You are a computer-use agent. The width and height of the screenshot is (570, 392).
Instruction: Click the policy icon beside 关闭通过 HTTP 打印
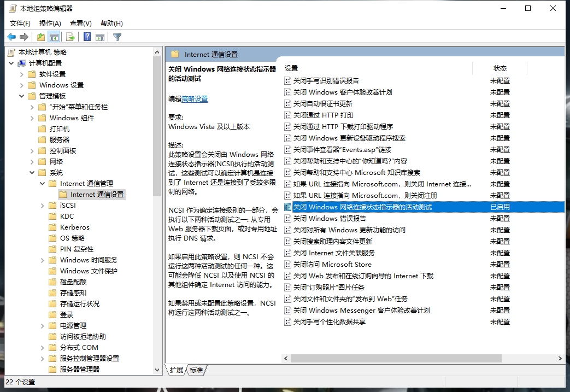click(x=287, y=115)
